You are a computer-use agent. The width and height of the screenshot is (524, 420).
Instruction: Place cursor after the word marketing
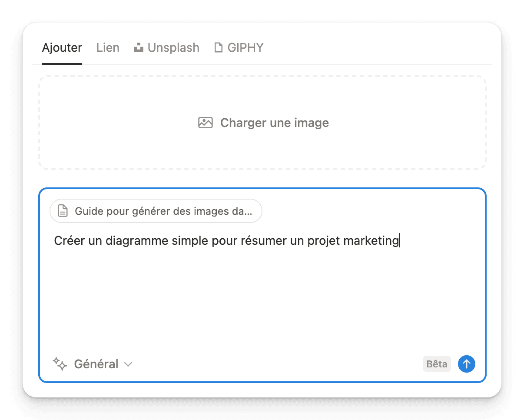click(399, 240)
